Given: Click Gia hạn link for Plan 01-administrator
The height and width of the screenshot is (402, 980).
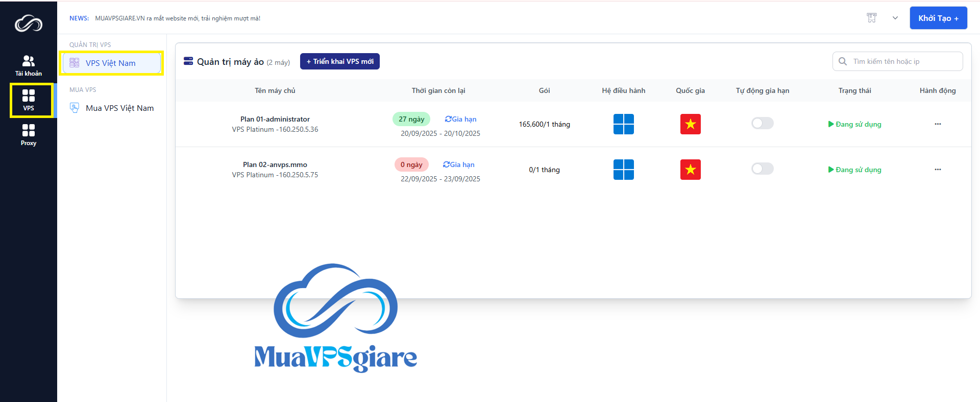Looking at the screenshot, I should (x=461, y=119).
